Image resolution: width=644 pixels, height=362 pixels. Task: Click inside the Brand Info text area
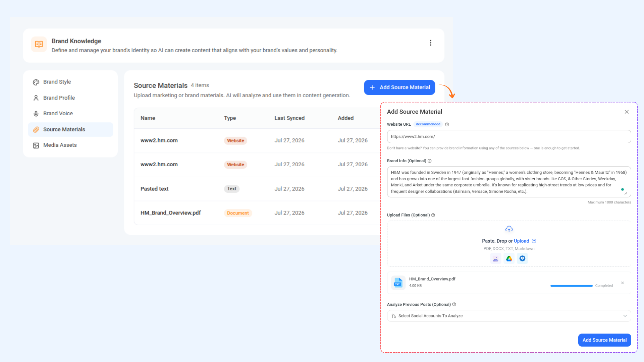pos(509,182)
